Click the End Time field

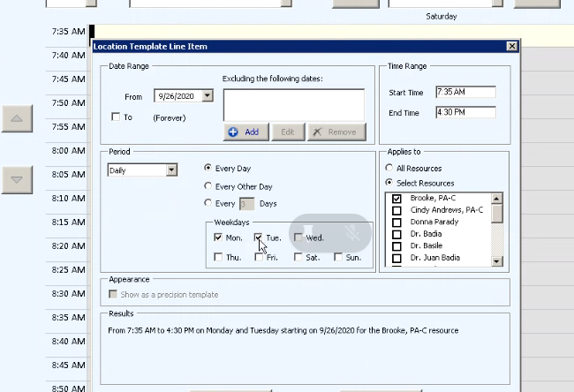click(x=465, y=112)
